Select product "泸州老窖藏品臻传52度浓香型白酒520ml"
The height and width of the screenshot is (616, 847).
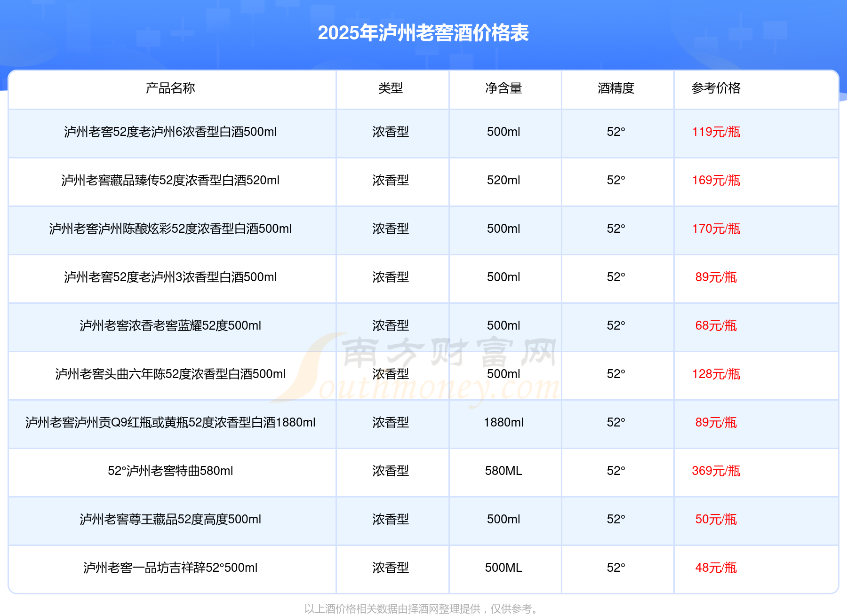[170, 180]
